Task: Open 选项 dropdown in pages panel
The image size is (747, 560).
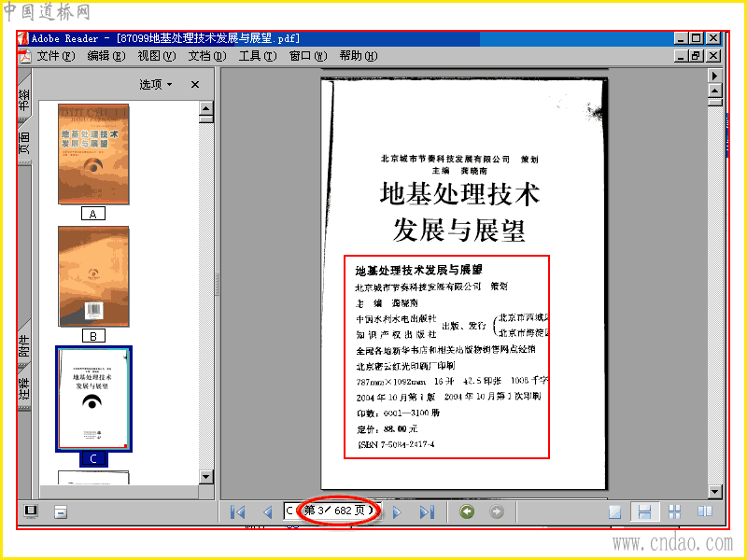Action: pos(155,84)
